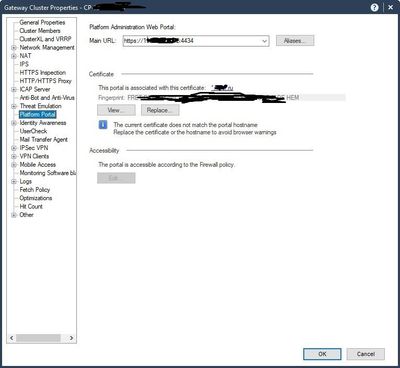Click the tree scrollbar left arrow
Viewport: 400px width, 368px height.
pyautogui.click(x=12, y=338)
